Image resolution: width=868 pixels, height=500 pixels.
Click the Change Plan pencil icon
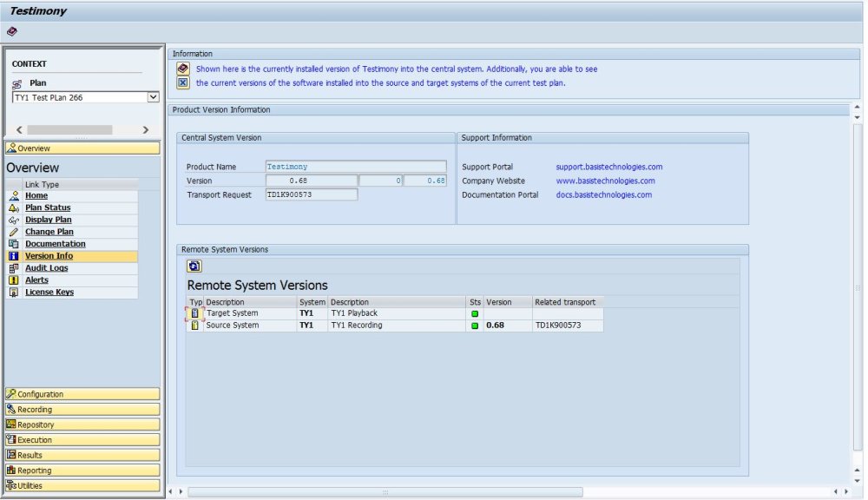point(14,232)
